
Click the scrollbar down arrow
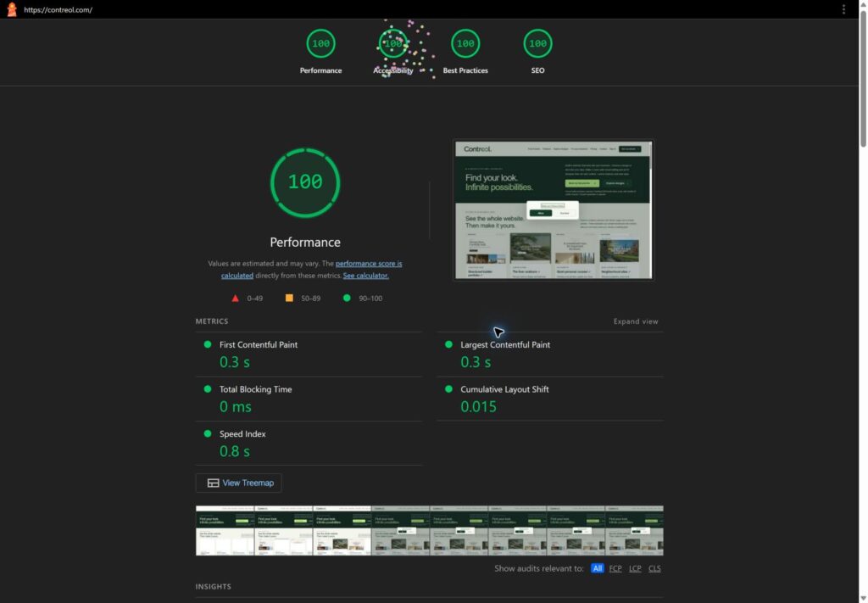point(862,598)
